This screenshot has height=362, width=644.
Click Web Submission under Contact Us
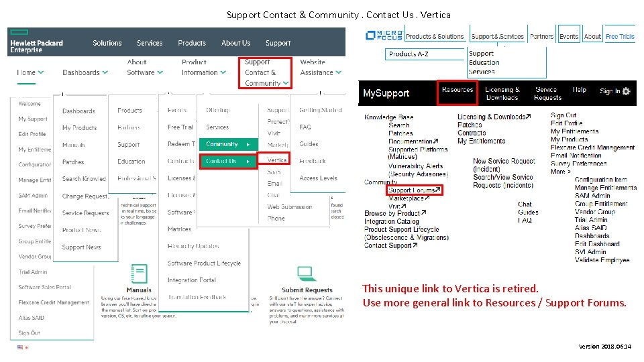coord(290,207)
